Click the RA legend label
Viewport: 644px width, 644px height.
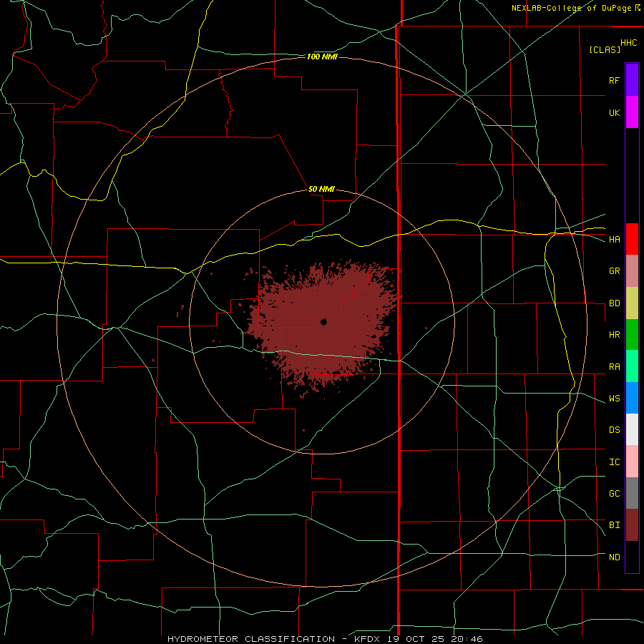coord(614,367)
